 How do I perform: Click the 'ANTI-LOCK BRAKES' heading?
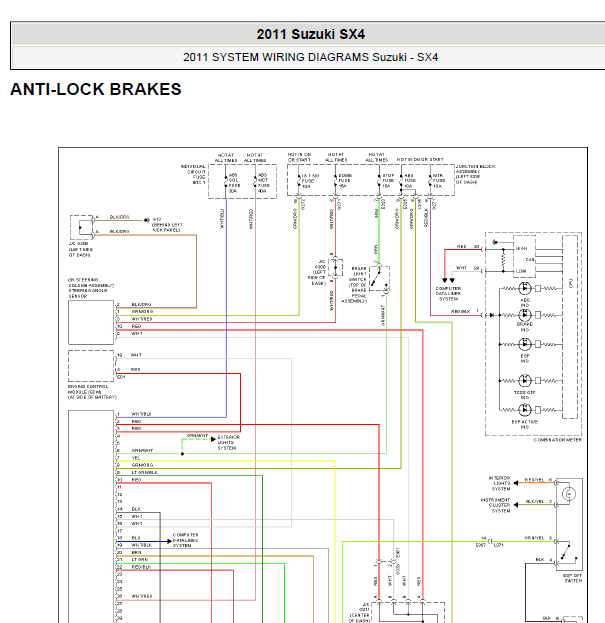[96, 89]
